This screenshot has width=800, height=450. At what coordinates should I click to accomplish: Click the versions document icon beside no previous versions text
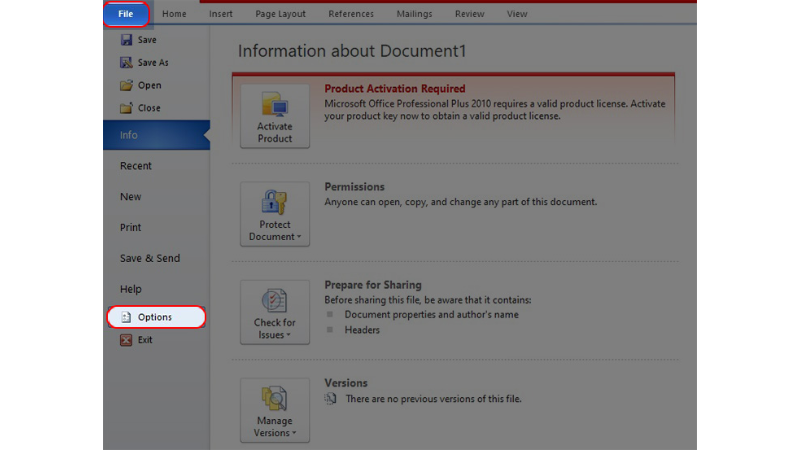coord(330,398)
